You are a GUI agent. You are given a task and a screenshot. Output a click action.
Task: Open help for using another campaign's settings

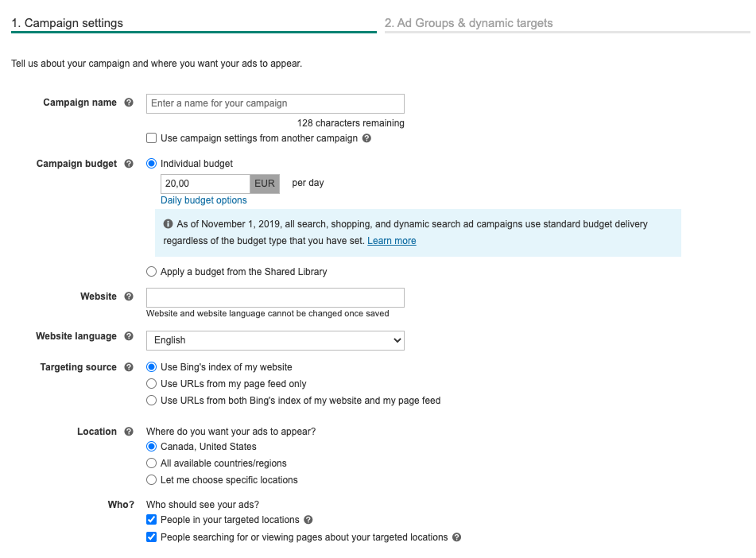(367, 138)
